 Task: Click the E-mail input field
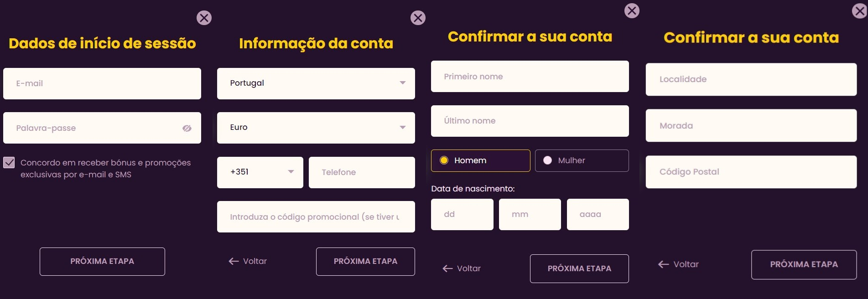click(102, 83)
